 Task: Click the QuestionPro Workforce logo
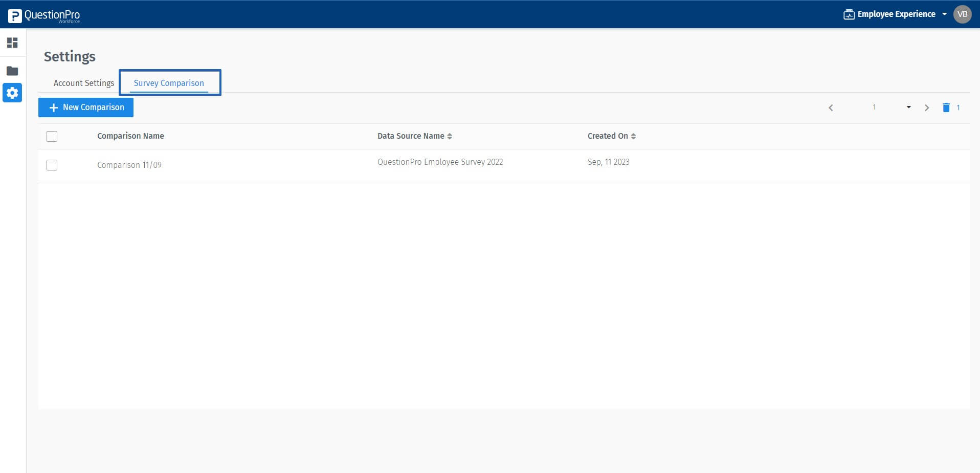pyautogui.click(x=43, y=15)
